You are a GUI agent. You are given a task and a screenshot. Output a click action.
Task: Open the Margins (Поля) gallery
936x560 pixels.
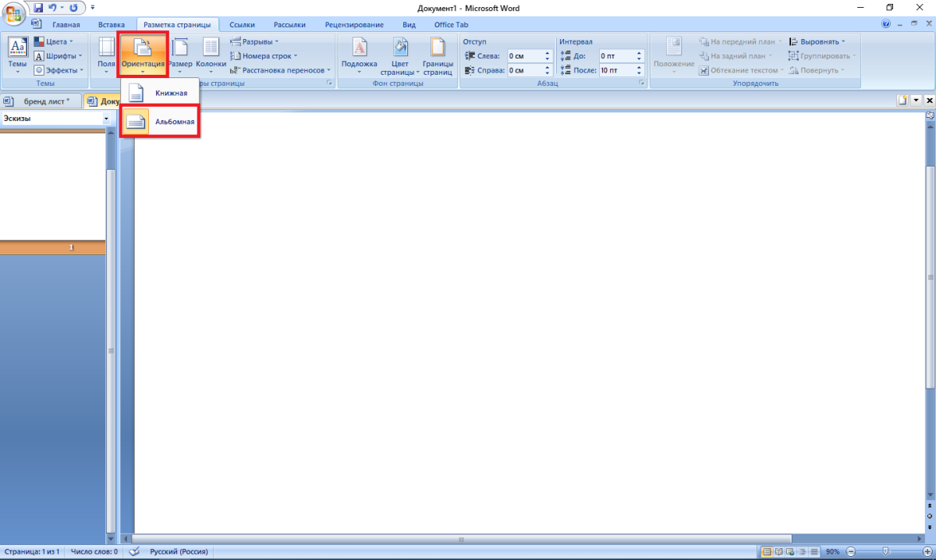click(x=106, y=56)
